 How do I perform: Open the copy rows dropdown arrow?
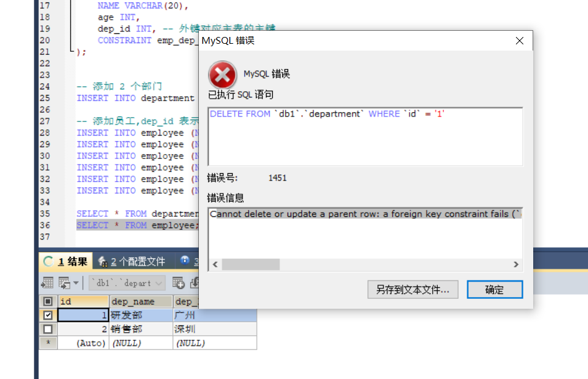76,283
